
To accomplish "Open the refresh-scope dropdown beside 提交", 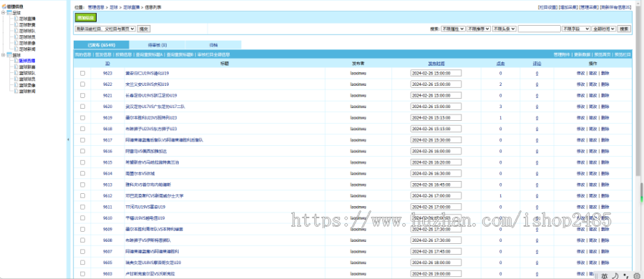I will [x=105, y=29].
